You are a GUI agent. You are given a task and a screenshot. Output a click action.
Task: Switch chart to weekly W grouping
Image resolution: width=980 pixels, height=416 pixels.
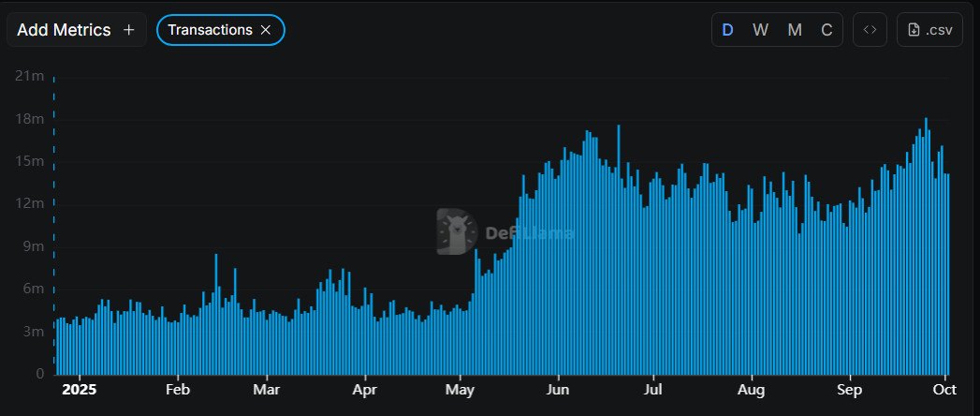coord(761,30)
